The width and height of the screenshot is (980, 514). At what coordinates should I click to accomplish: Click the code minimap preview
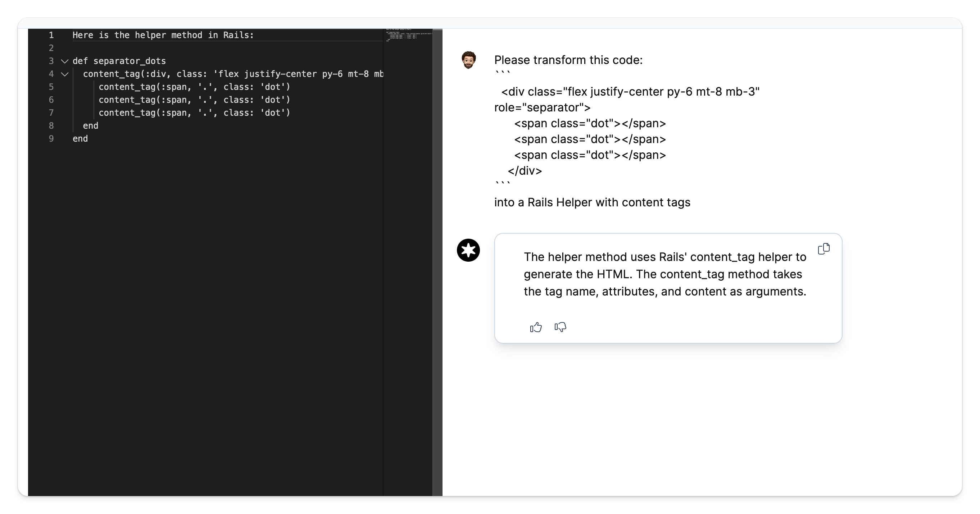coord(408,35)
